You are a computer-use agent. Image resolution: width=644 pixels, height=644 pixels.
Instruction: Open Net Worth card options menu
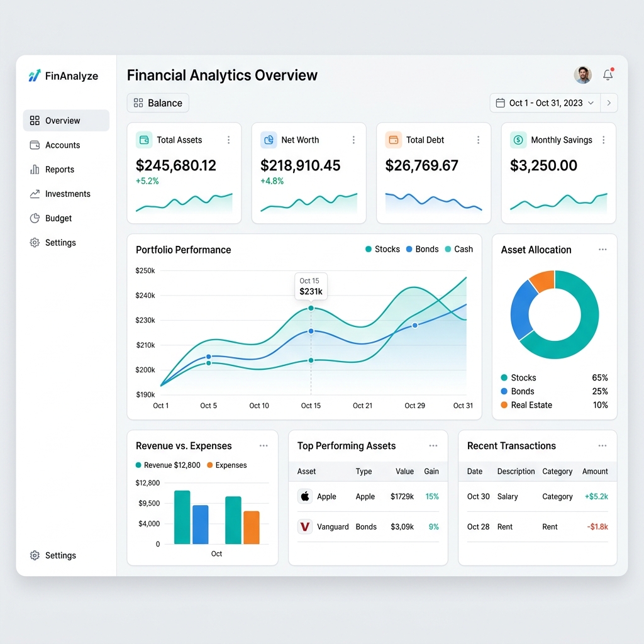click(x=353, y=140)
